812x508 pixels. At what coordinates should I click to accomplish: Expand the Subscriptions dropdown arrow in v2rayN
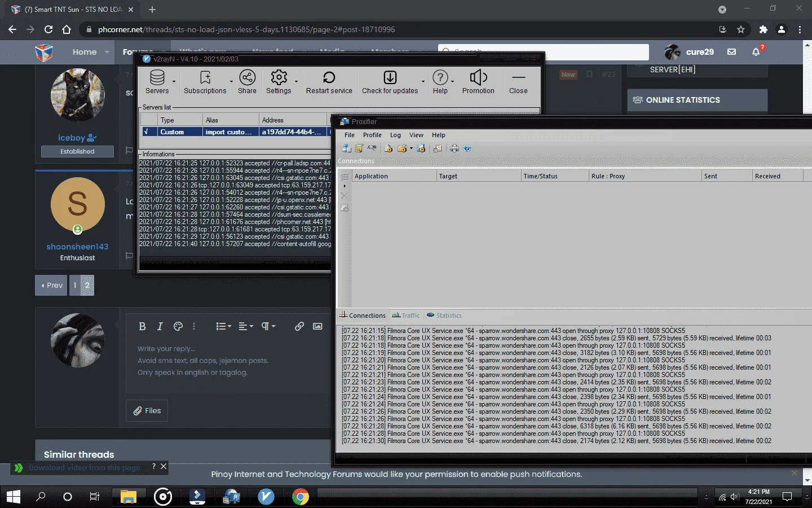point(231,82)
